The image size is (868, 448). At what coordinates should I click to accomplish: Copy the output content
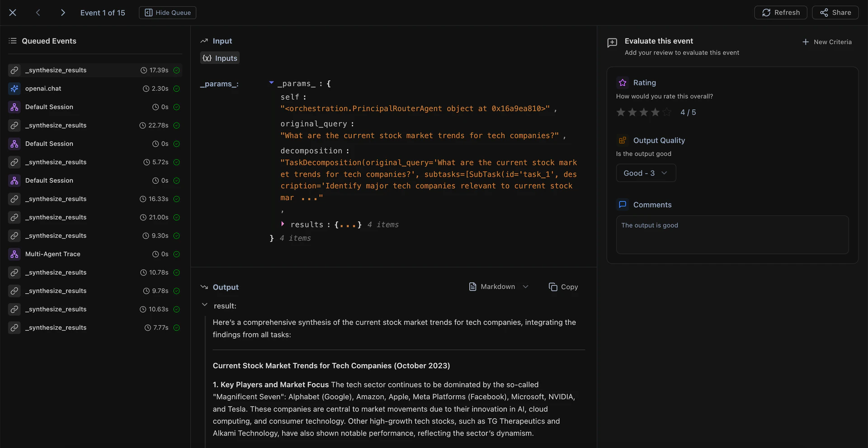point(563,287)
